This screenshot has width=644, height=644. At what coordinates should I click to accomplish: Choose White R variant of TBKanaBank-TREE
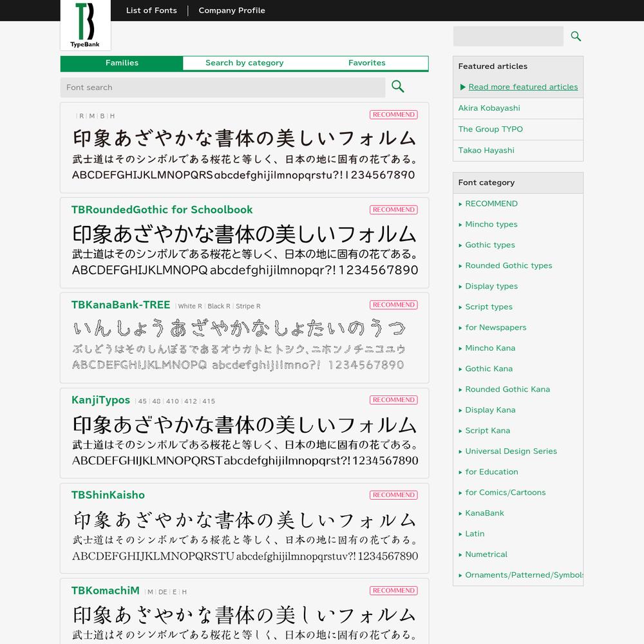coord(190,306)
